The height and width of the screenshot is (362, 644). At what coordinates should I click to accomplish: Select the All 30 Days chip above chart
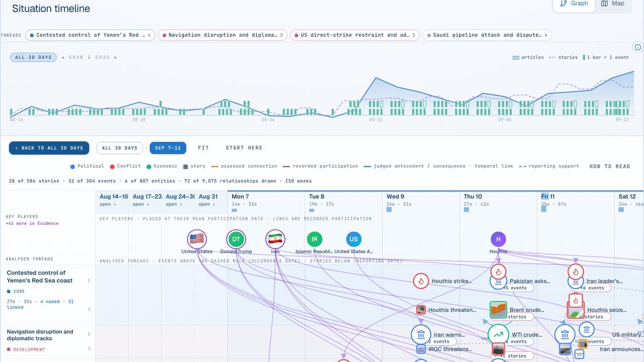[33, 57]
